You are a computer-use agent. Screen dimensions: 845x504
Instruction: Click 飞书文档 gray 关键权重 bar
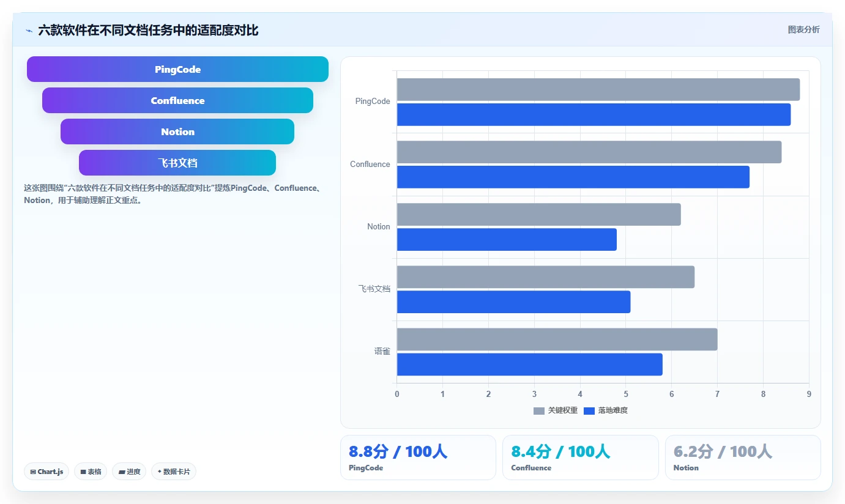546,276
